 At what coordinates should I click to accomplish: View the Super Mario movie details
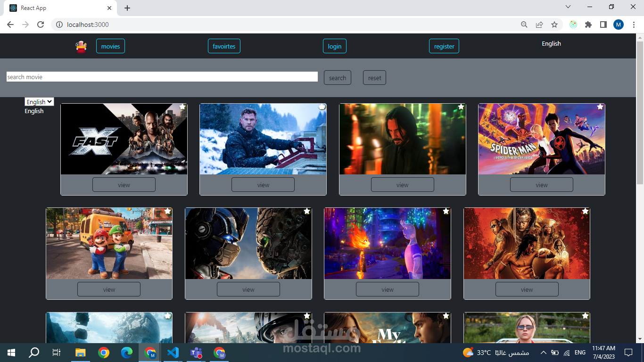(x=109, y=289)
